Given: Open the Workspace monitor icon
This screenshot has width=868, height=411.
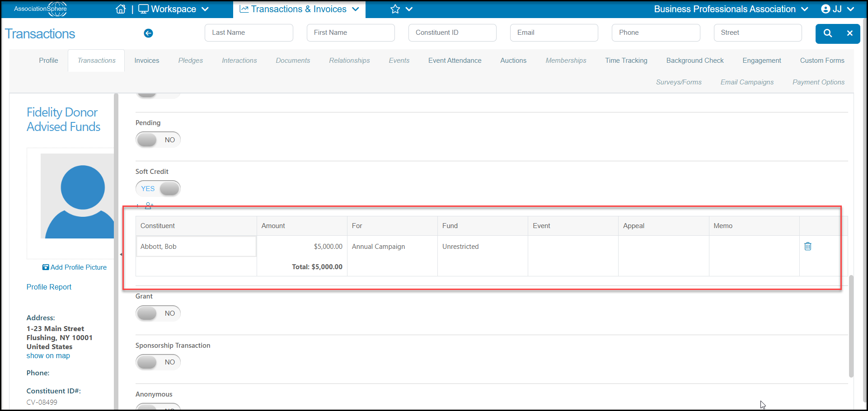Looking at the screenshot, I should click(x=143, y=9).
